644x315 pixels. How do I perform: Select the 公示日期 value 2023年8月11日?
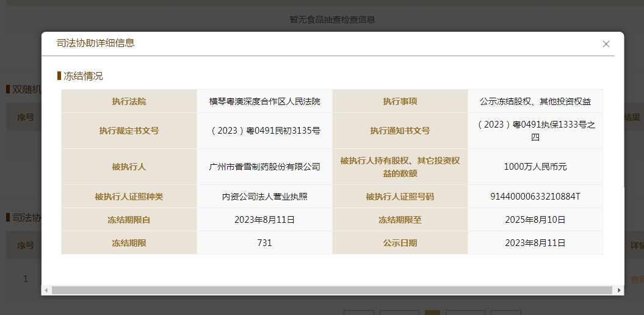point(535,243)
